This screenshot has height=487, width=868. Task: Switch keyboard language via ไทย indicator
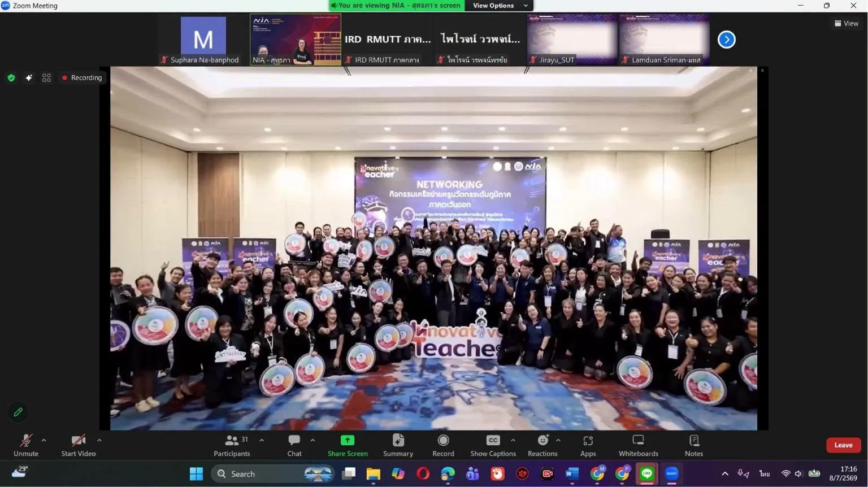(x=765, y=473)
